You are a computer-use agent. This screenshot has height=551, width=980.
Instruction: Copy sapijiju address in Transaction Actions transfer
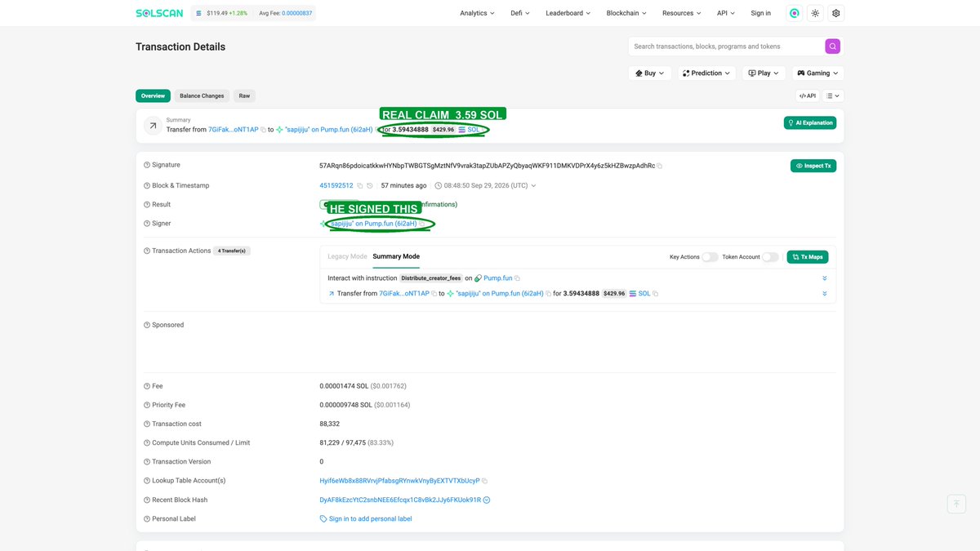549,294
